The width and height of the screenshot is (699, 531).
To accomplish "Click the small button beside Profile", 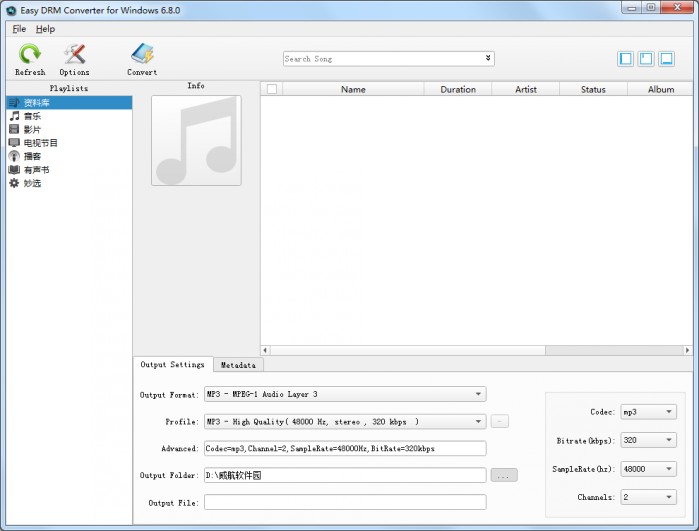I will [x=500, y=421].
